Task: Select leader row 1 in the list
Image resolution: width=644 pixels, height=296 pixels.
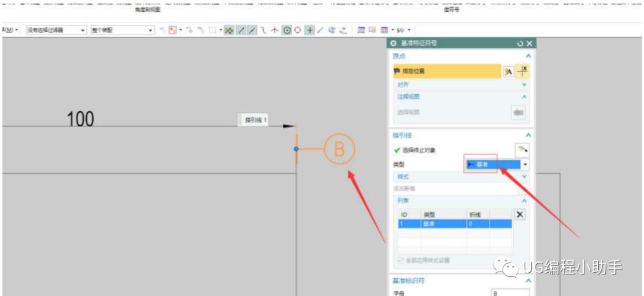Action: pyautogui.click(x=454, y=224)
